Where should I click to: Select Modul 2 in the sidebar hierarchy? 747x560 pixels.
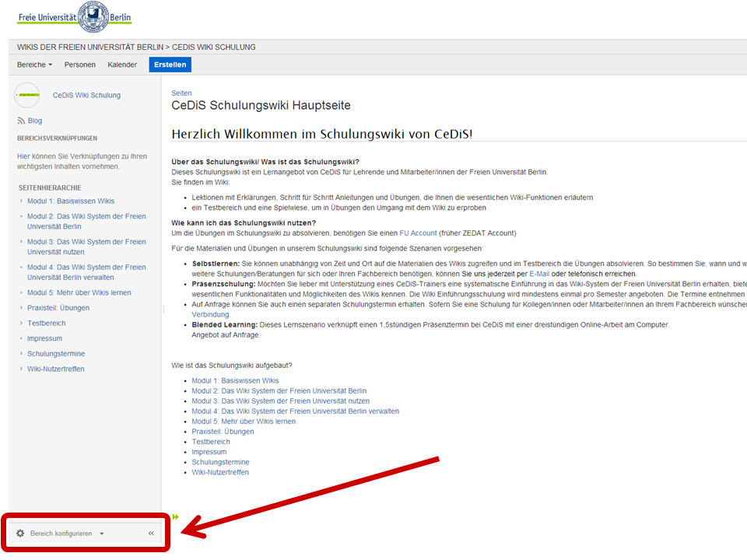coord(86,222)
